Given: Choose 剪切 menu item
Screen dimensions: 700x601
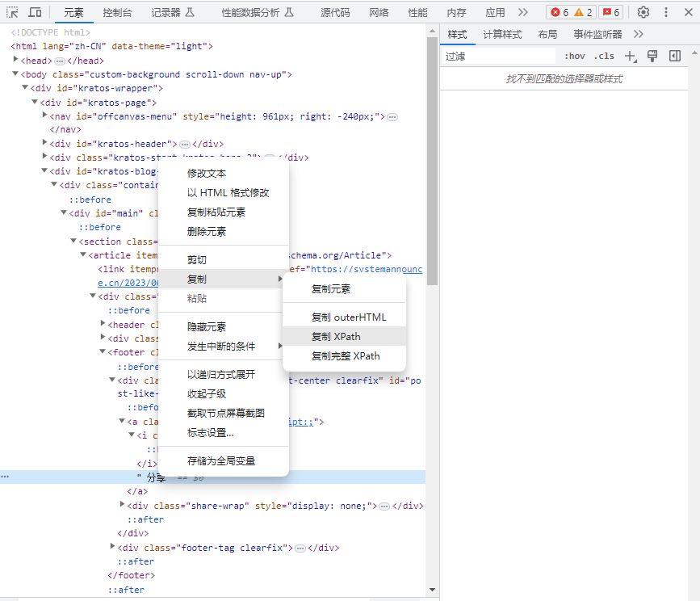Looking at the screenshot, I should 224,260.
